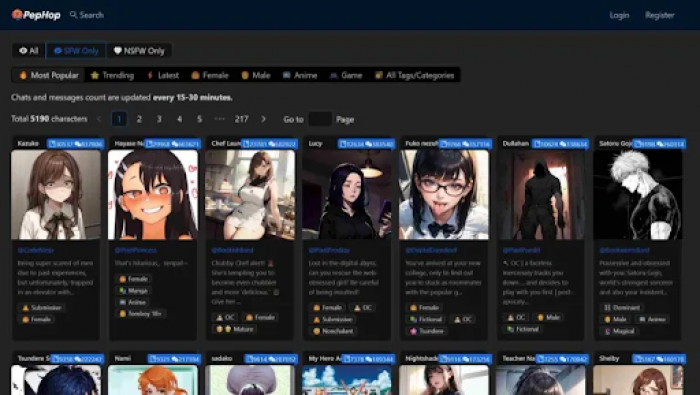Screen dimensions: 700x395
Task: Open creator link on Satoru Gojo card
Action: [x=624, y=250]
